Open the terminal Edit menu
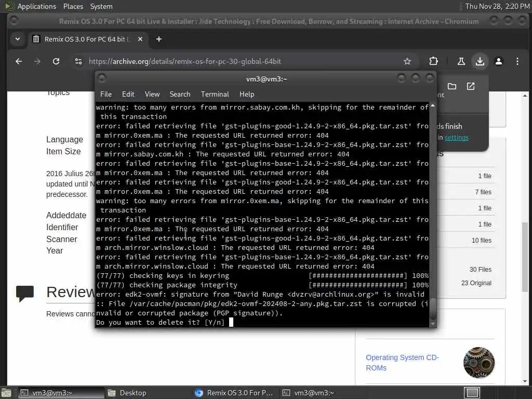The image size is (532, 399). pyautogui.click(x=128, y=95)
